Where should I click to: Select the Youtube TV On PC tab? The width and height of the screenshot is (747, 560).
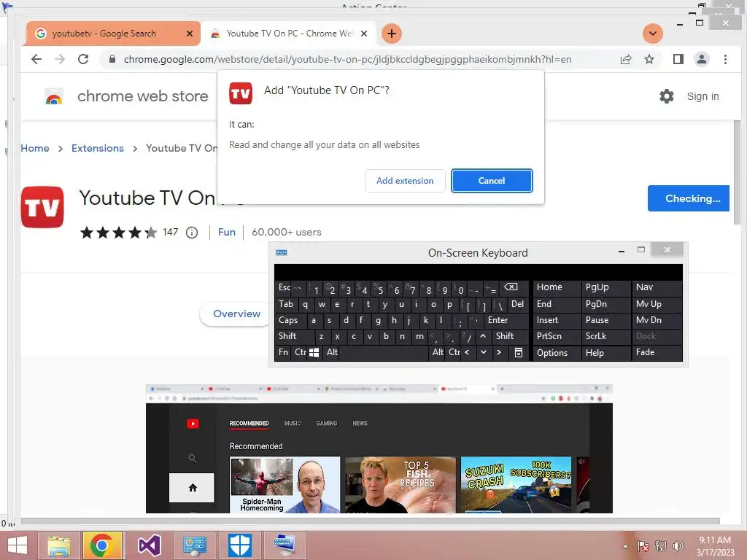pyautogui.click(x=289, y=34)
